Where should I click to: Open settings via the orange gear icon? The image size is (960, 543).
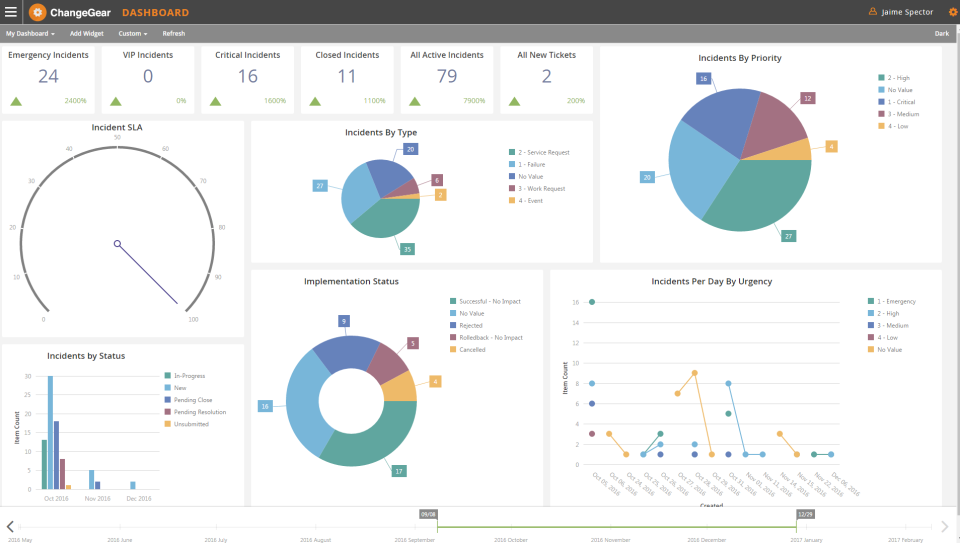(951, 12)
